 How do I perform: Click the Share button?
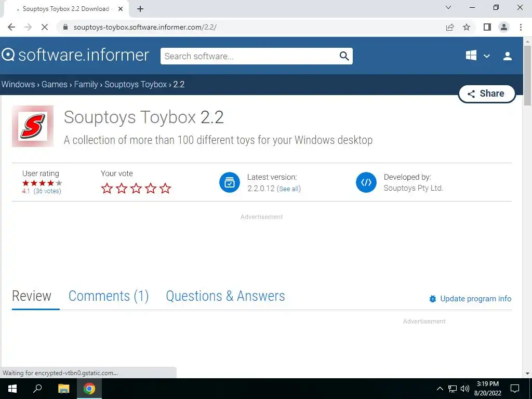click(487, 94)
